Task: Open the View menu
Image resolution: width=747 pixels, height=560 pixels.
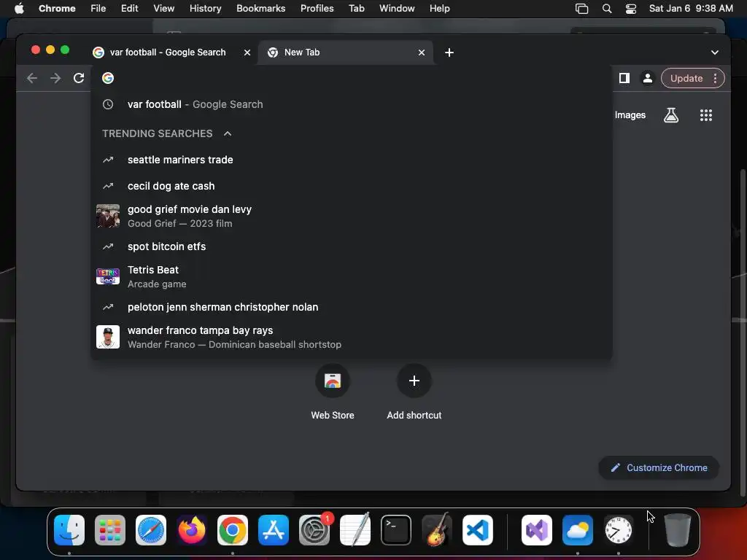Action: 163,9
